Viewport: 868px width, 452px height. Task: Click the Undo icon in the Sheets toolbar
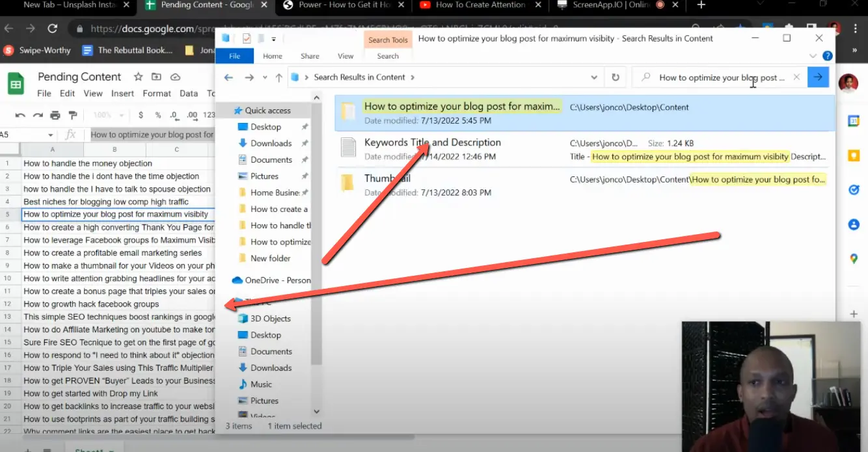(21, 115)
